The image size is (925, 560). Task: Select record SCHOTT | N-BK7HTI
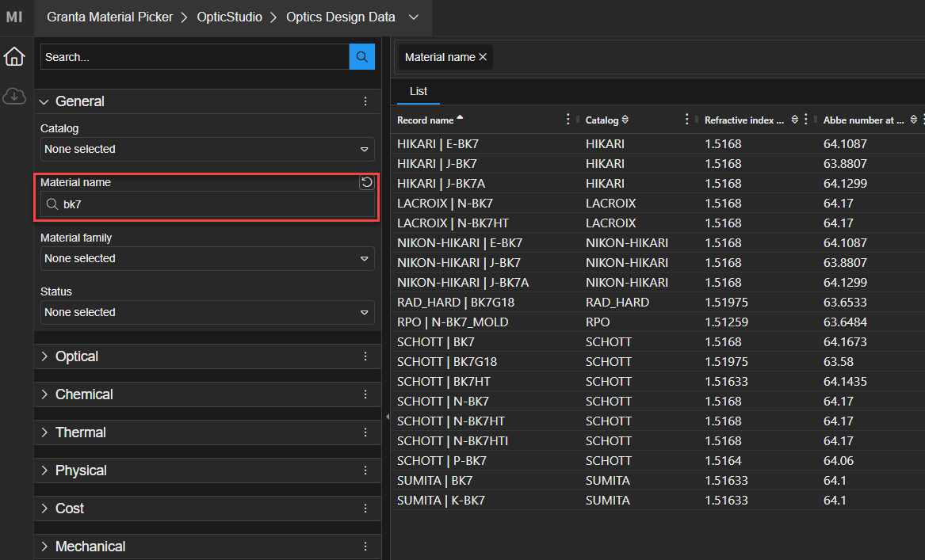[453, 441]
